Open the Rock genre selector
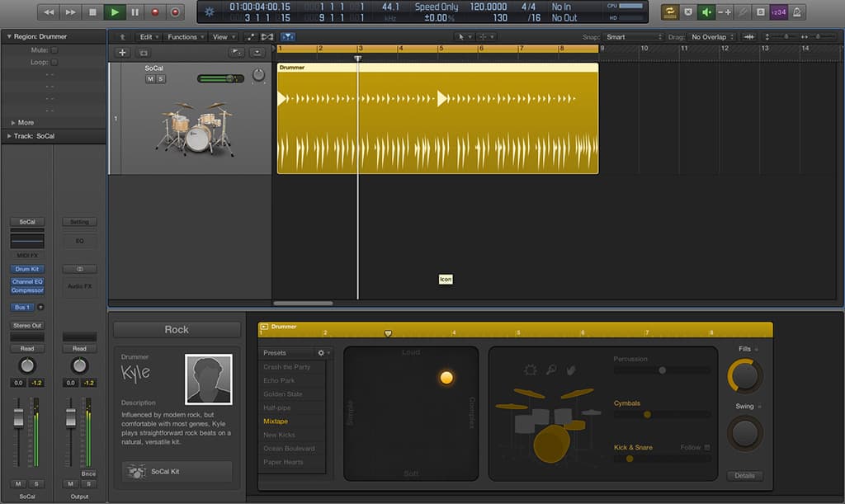 177,330
